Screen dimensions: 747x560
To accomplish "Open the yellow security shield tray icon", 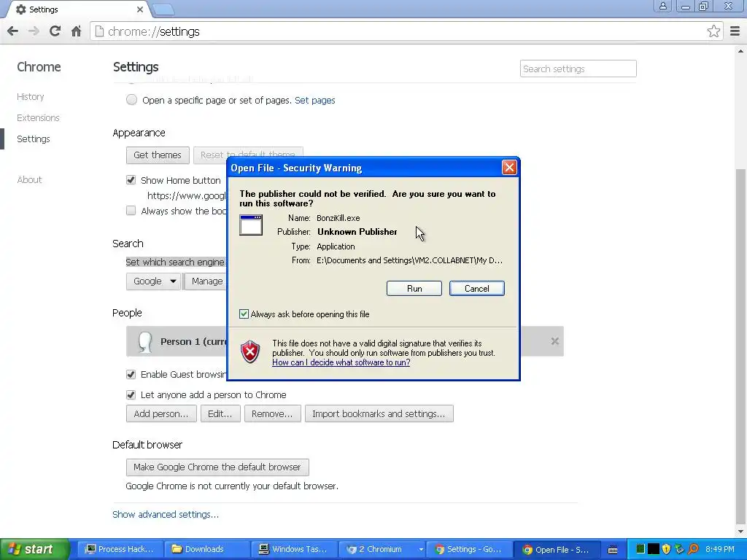I will (666, 549).
